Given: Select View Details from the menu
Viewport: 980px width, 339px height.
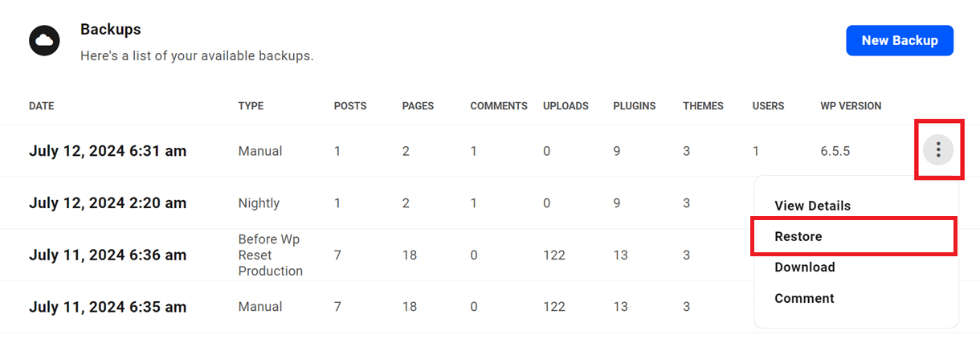Looking at the screenshot, I should [x=812, y=206].
